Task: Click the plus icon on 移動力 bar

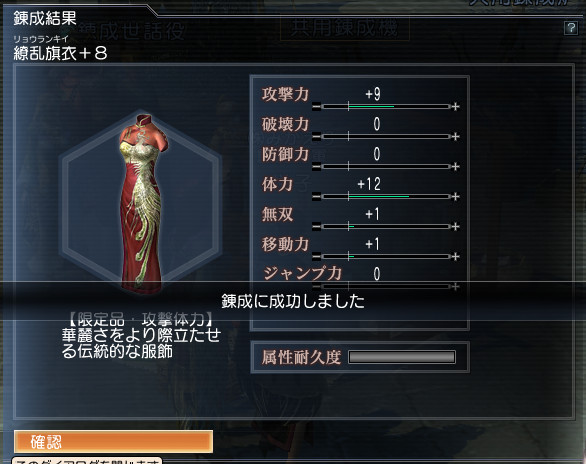Action: point(455,257)
